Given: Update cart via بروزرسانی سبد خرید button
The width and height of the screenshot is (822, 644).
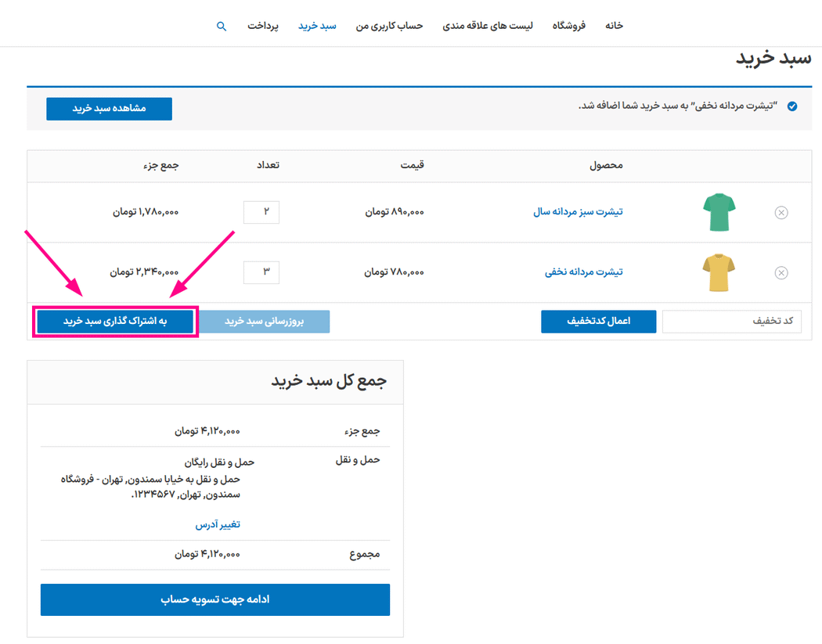Looking at the screenshot, I should (266, 322).
